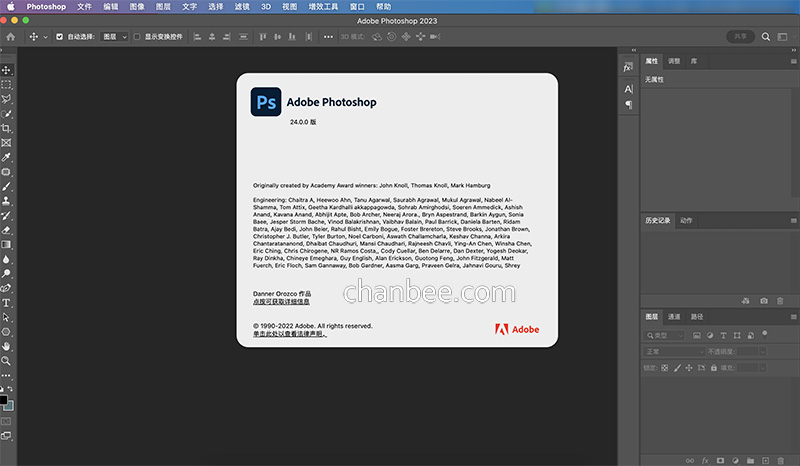This screenshot has width=800, height=466.
Task: Go to Home screen icon
Action: click(x=11, y=37)
